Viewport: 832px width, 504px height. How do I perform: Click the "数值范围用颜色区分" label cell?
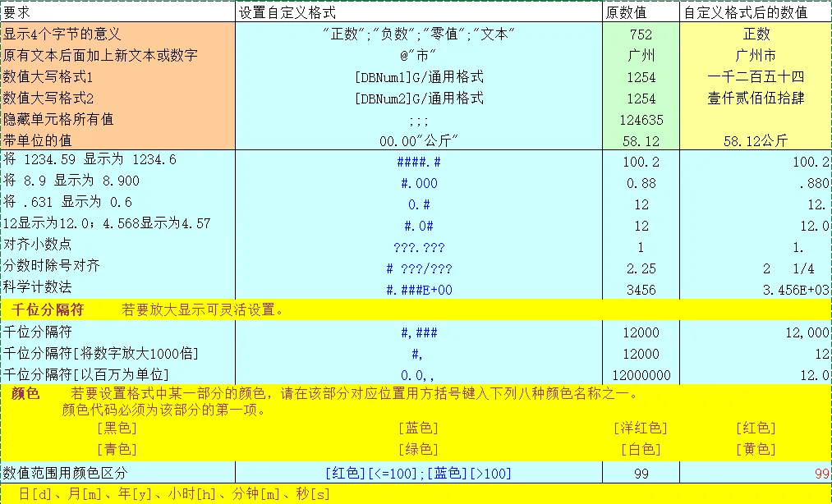[117, 473]
